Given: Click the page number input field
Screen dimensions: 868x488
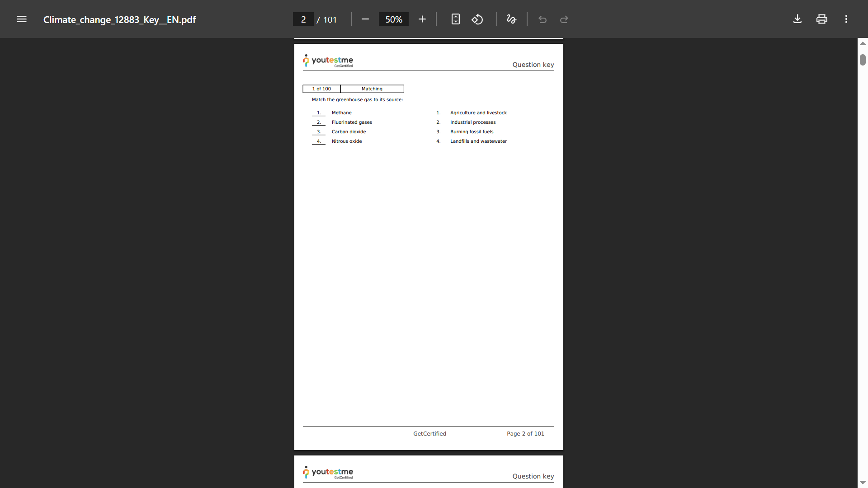Looking at the screenshot, I should pos(303,19).
